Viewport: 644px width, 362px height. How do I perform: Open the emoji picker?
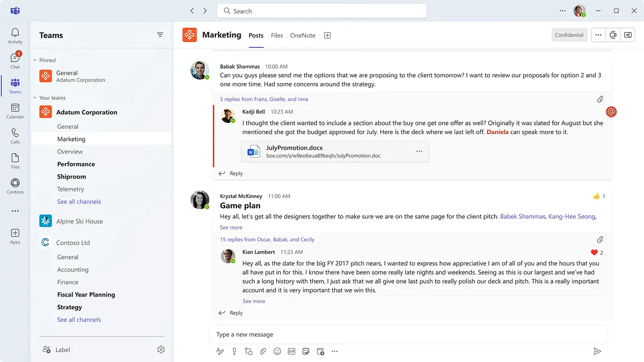click(277, 351)
